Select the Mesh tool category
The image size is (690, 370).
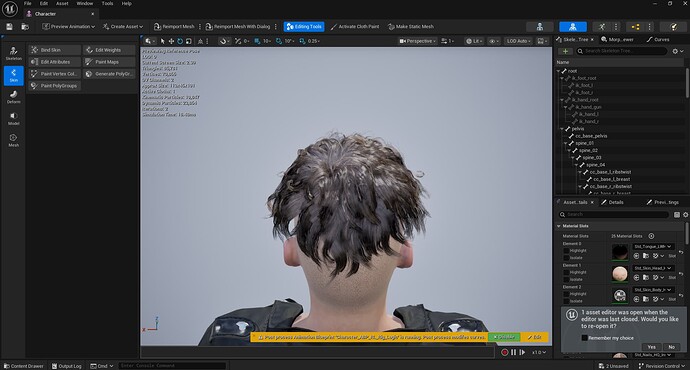pos(14,140)
